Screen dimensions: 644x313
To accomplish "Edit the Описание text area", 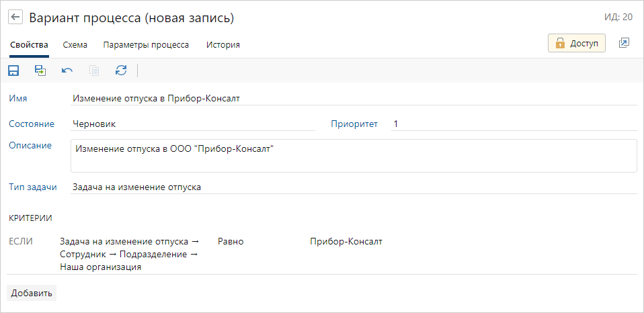I will 353,155.
